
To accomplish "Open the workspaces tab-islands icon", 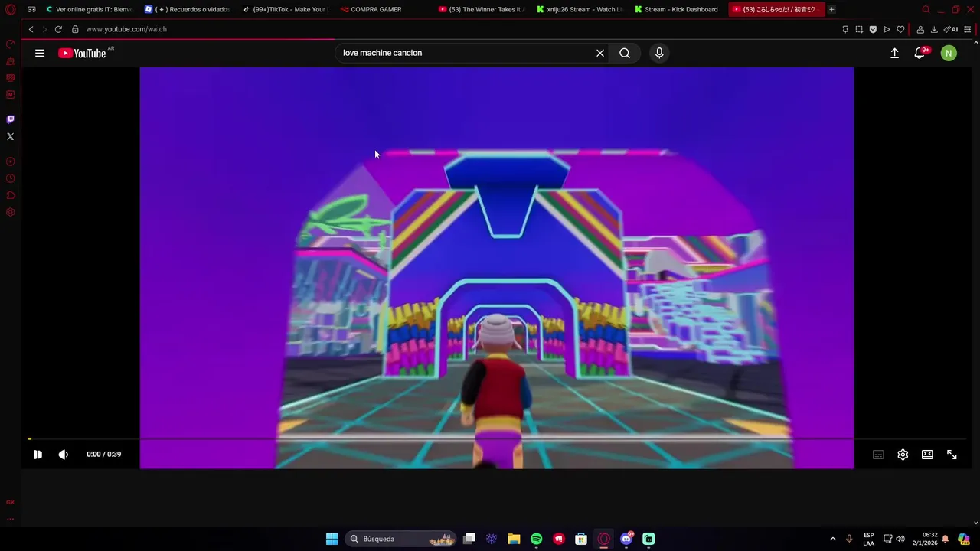I will [x=31, y=10].
